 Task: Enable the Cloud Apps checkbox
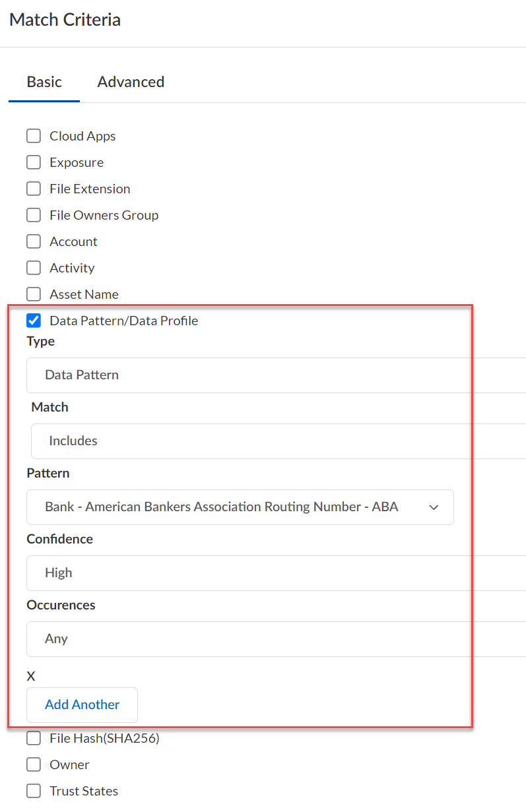tap(34, 136)
